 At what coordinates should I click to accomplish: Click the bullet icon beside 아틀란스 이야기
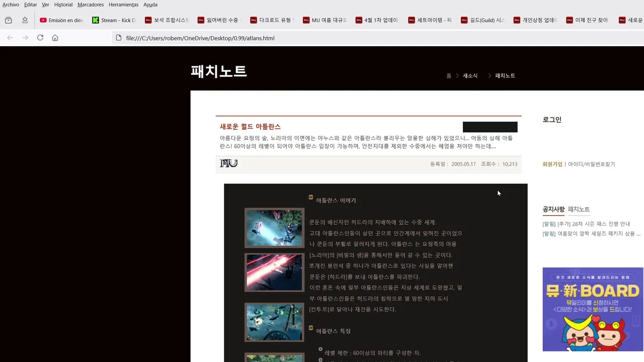pos(311,197)
